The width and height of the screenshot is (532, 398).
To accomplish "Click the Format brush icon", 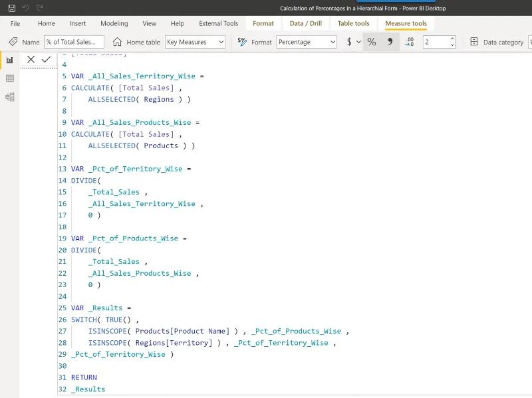I will 242,42.
